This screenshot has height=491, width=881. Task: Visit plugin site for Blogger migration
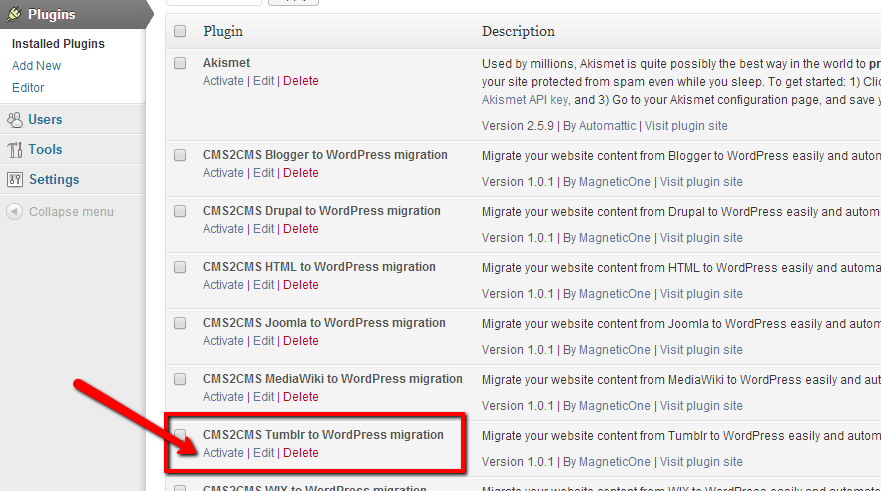point(701,182)
